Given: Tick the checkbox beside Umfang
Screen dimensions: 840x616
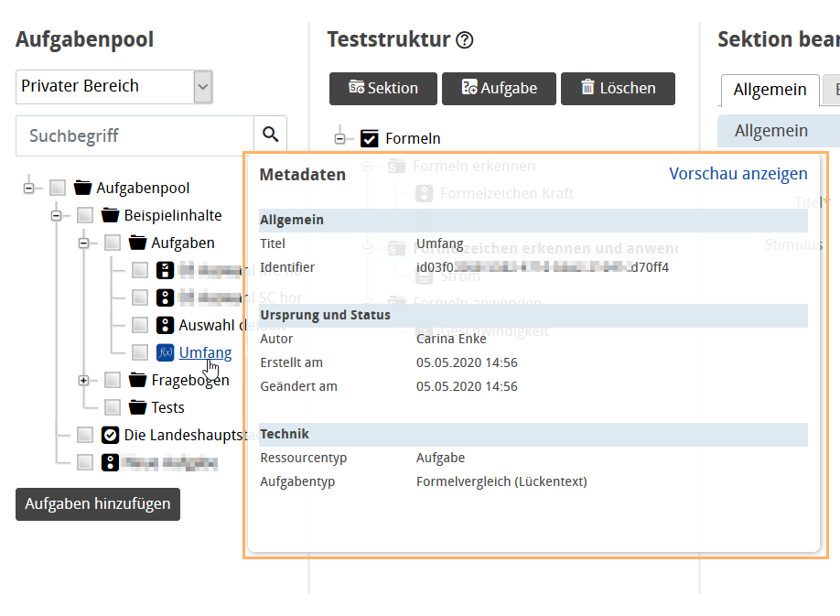Looking at the screenshot, I should pyautogui.click(x=139, y=352).
